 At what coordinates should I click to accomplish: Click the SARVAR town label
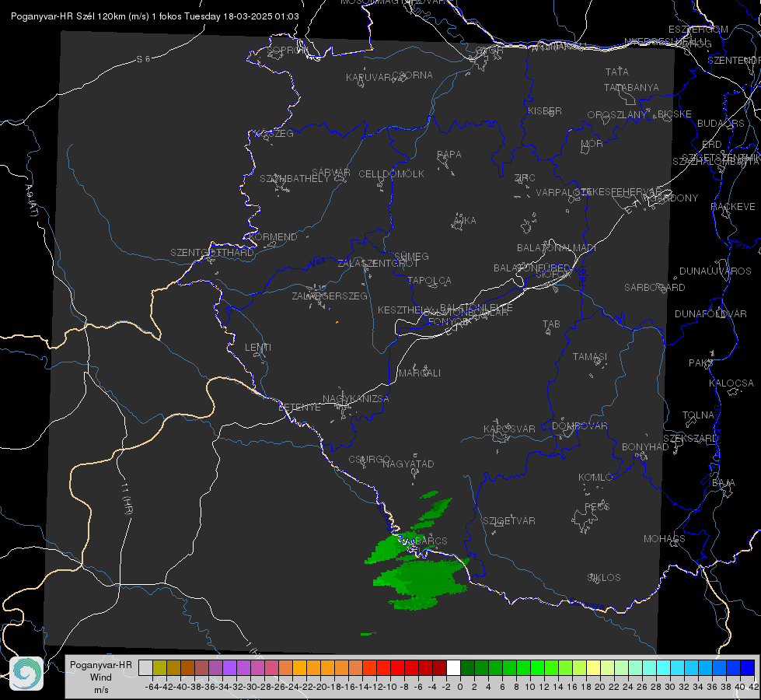[331, 172]
